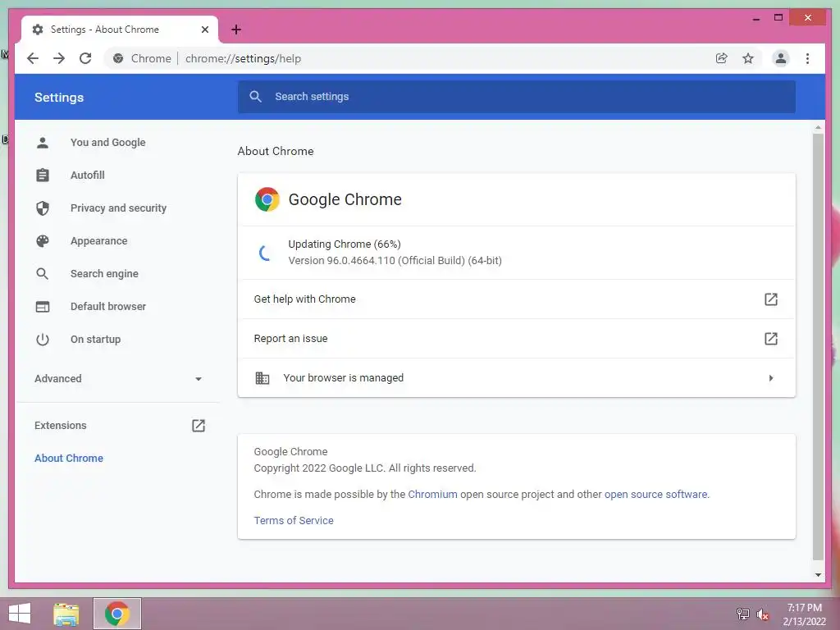Click the Extensions external link icon

(x=199, y=426)
